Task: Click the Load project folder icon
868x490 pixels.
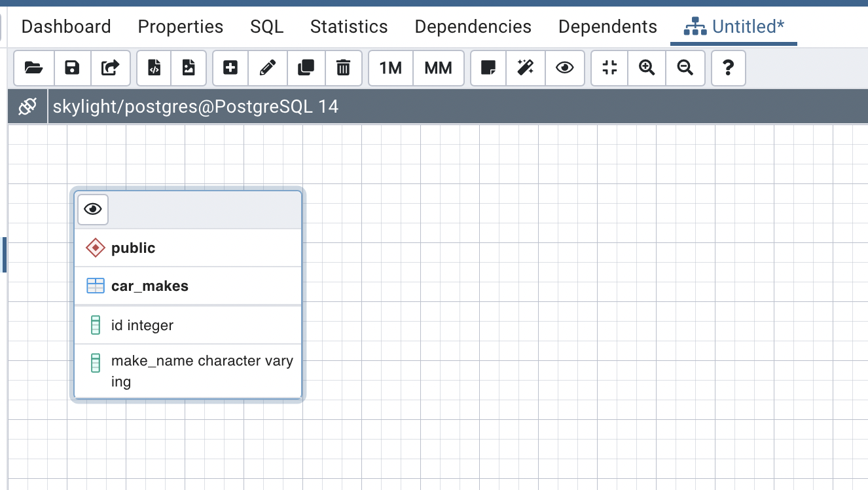Action: click(x=33, y=67)
